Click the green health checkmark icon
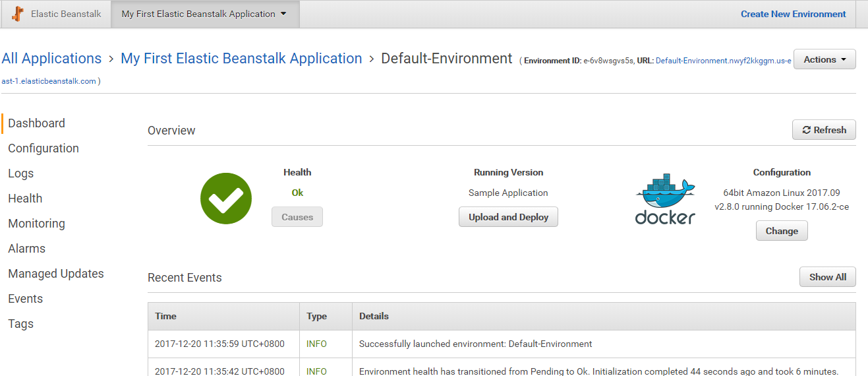Image resolution: width=868 pixels, height=376 pixels. point(226,198)
